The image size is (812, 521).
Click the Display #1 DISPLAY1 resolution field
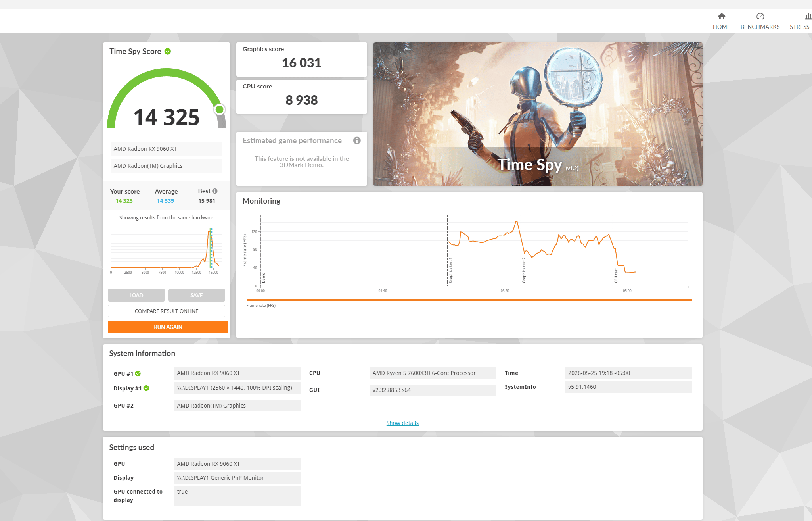[x=237, y=388]
